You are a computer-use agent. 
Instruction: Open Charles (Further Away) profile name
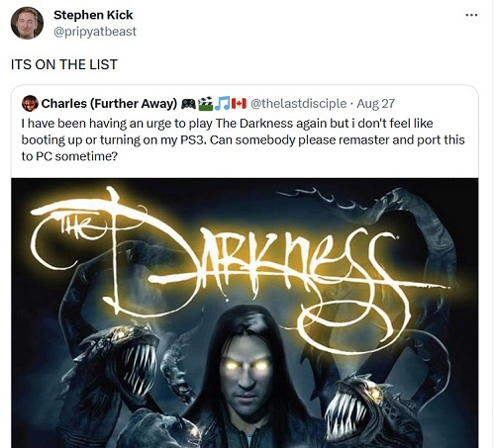tap(109, 104)
